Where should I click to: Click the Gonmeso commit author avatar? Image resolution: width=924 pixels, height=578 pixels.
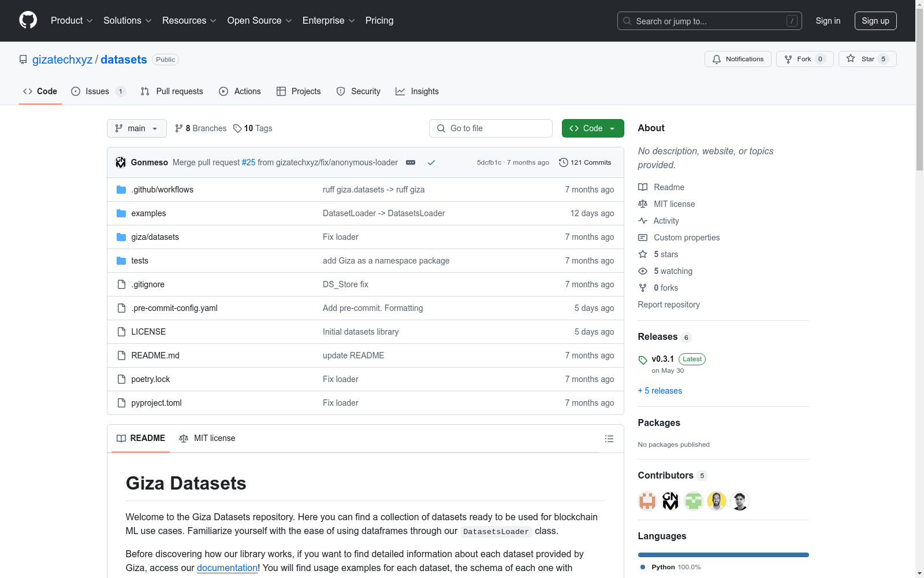click(121, 162)
